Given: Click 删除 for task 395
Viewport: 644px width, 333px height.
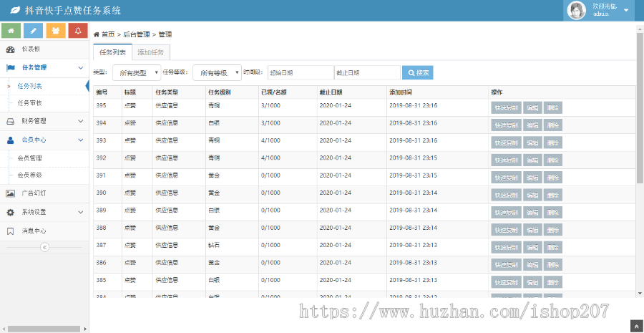Looking at the screenshot, I should click(x=553, y=107).
